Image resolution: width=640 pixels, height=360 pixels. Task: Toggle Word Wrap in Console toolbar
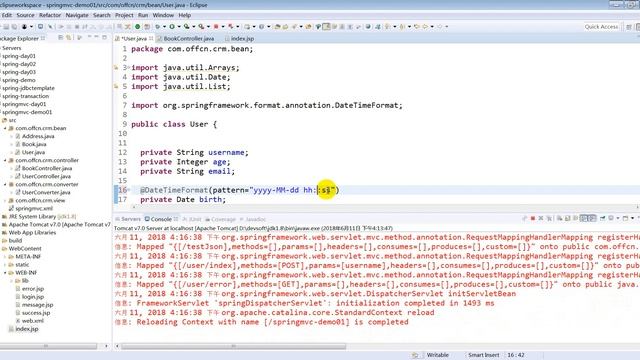coord(576,219)
